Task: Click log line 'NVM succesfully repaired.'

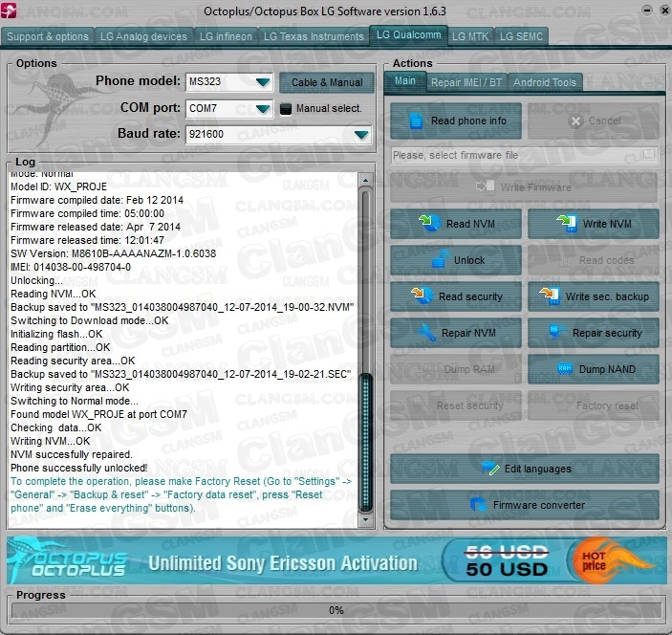Action: click(72, 454)
